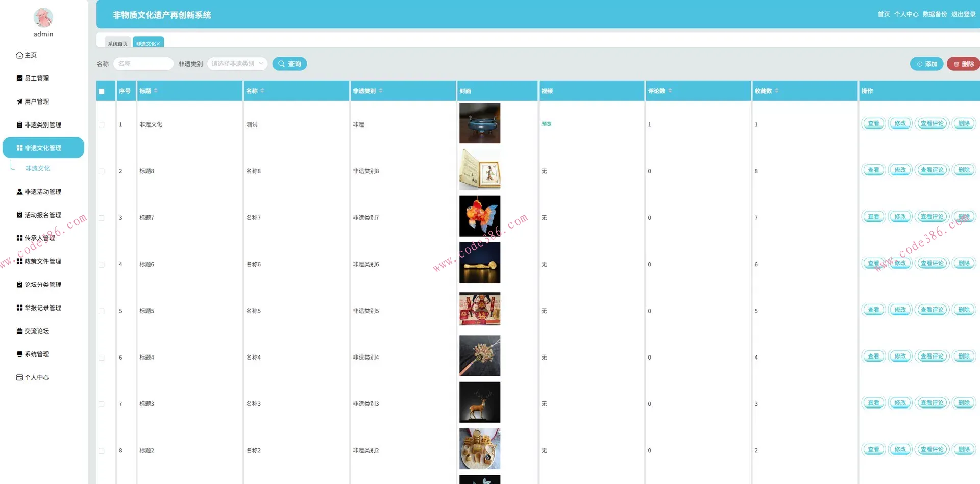Viewport: 980px width, 484px height.
Task: Expand 政策文件管理 sidebar menu
Action: tap(39, 261)
